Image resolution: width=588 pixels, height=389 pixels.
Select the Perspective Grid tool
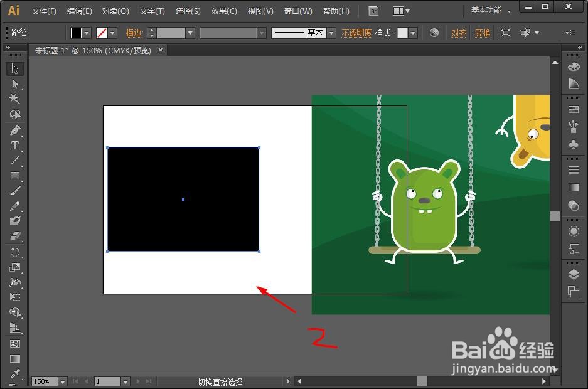pos(15,328)
